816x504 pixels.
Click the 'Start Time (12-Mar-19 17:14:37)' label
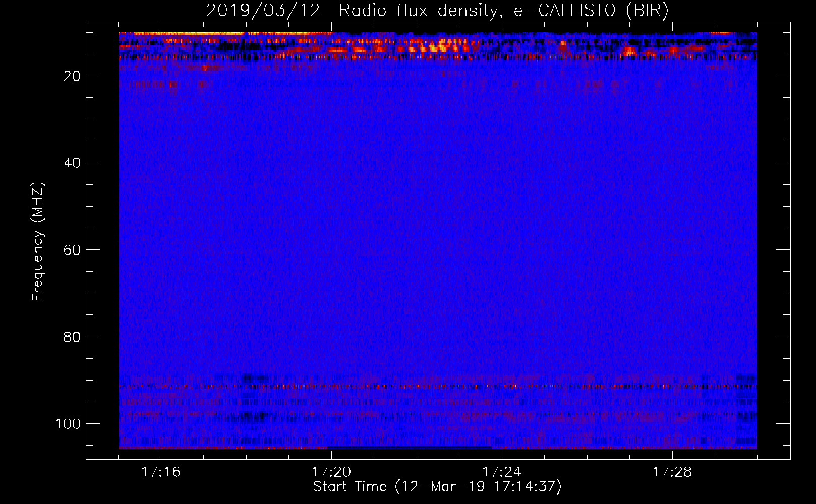click(x=437, y=487)
